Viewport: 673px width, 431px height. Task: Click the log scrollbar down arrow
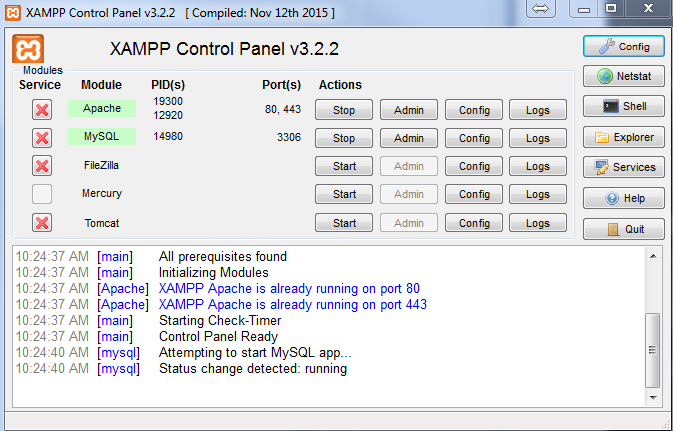point(653,398)
